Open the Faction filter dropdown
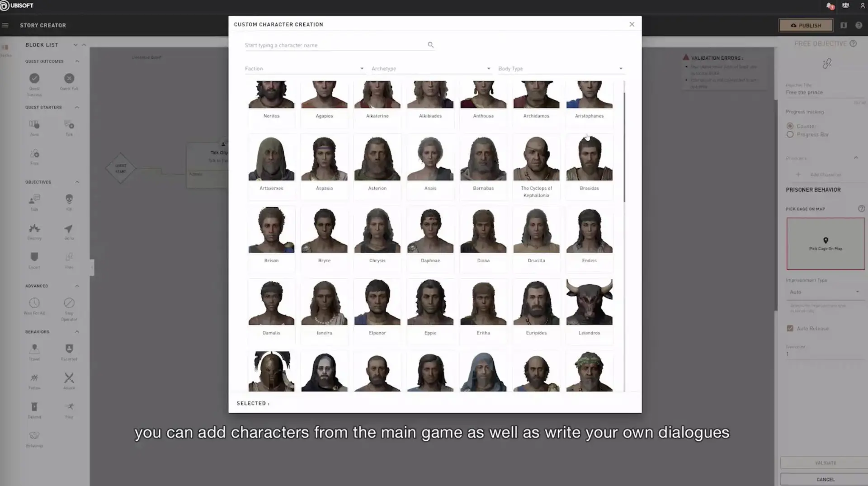The image size is (868, 486). tap(304, 69)
